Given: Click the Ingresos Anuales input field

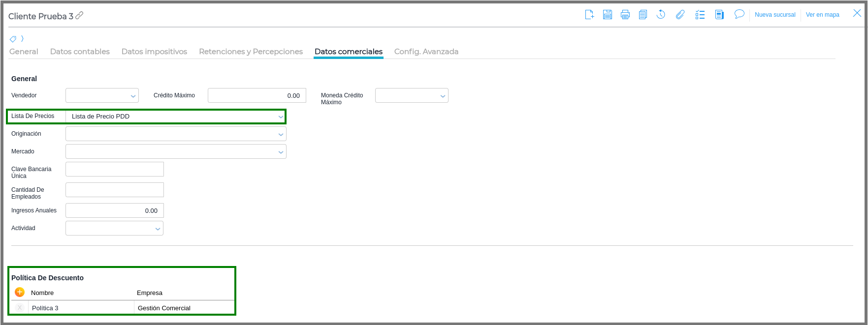Looking at the screenshot, I should 115,210.
